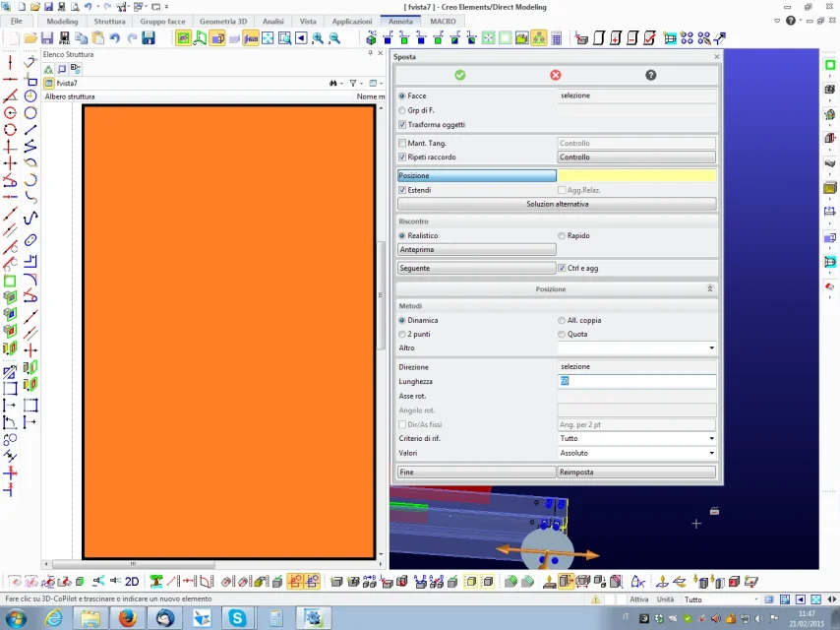840x630 pixels.
Task: Click the Soluzion alternativa button
Action: coord(557,205)
